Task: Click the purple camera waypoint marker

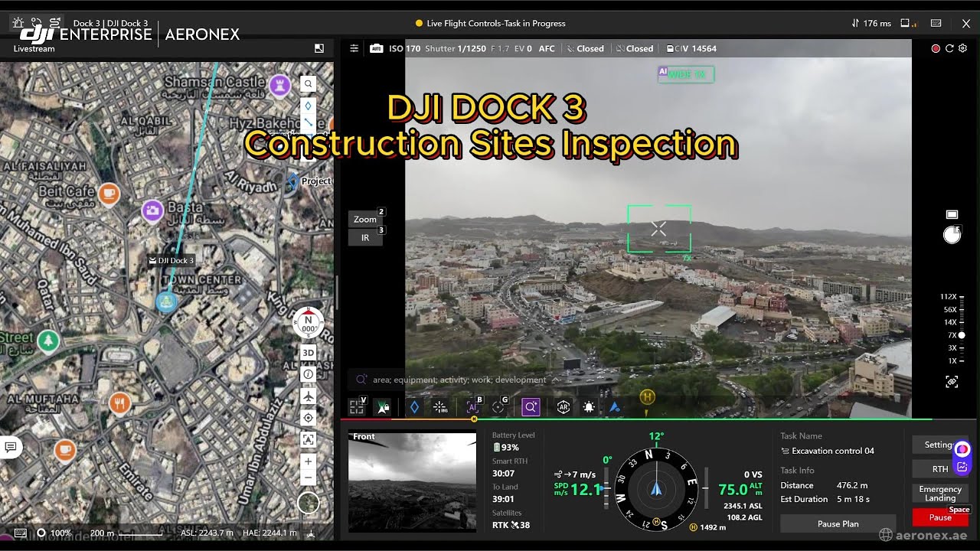Action: (x=152, y=210)
